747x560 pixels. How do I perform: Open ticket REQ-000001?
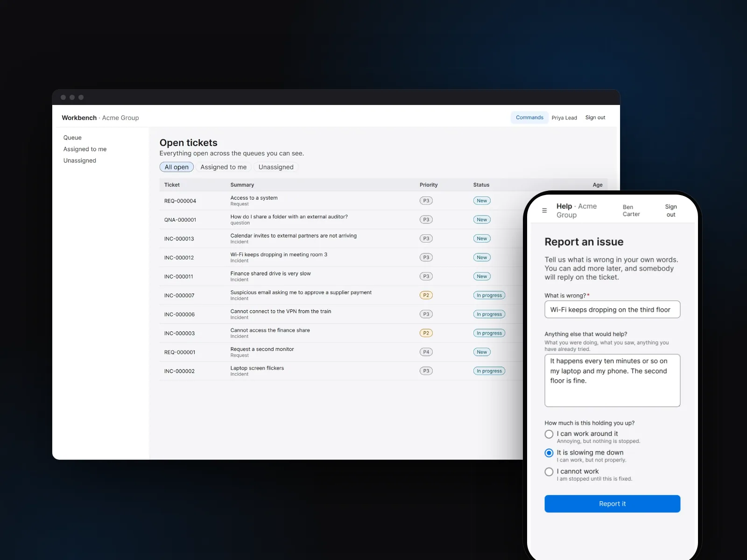[180, 352]
